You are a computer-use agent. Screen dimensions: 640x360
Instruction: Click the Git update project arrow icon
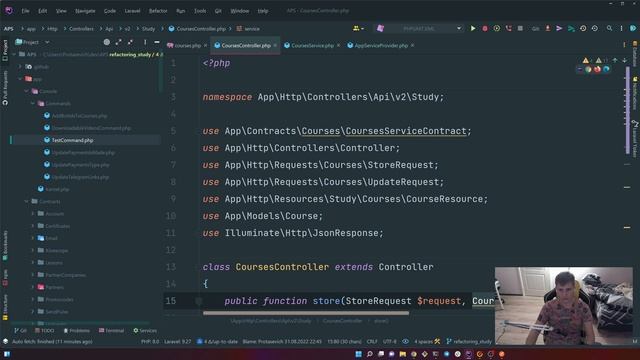(x=547, y=29)
